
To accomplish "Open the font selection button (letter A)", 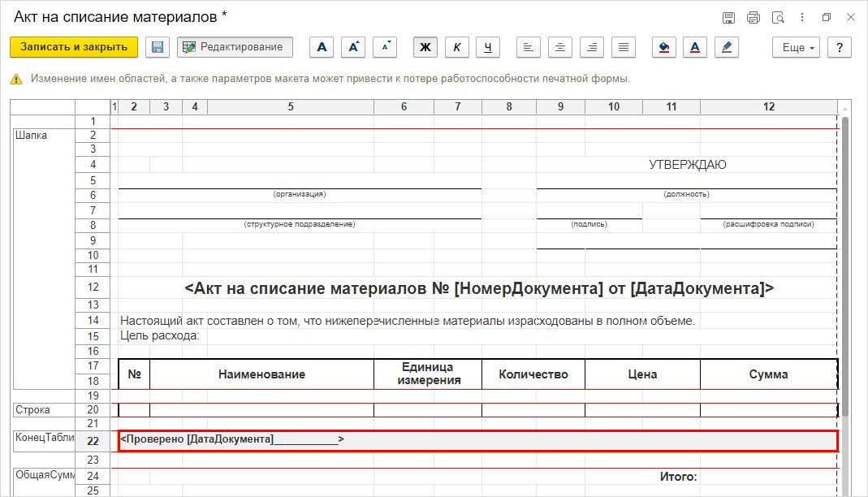I will coord(322,47).
